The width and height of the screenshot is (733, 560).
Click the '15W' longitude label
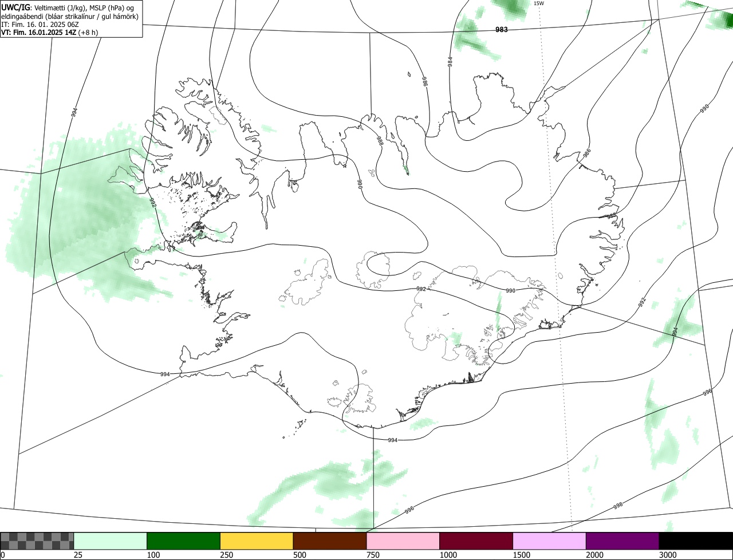click(x=538, y=3)
